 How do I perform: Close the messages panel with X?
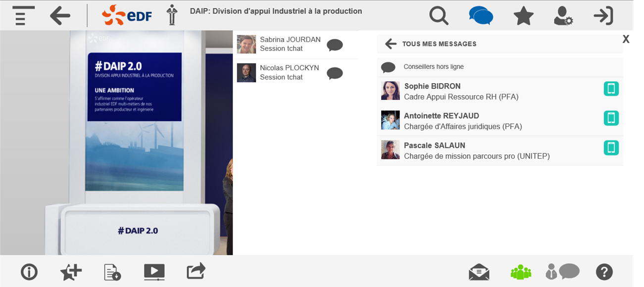tap(626, 39)
